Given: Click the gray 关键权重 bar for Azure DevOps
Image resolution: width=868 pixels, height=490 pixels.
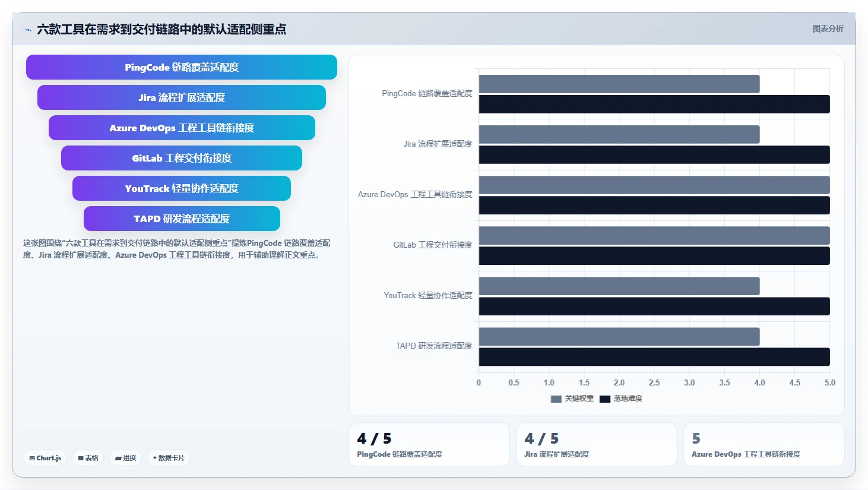Looking at the screenshot, I should pyautogui.click(x=654, y=185).
